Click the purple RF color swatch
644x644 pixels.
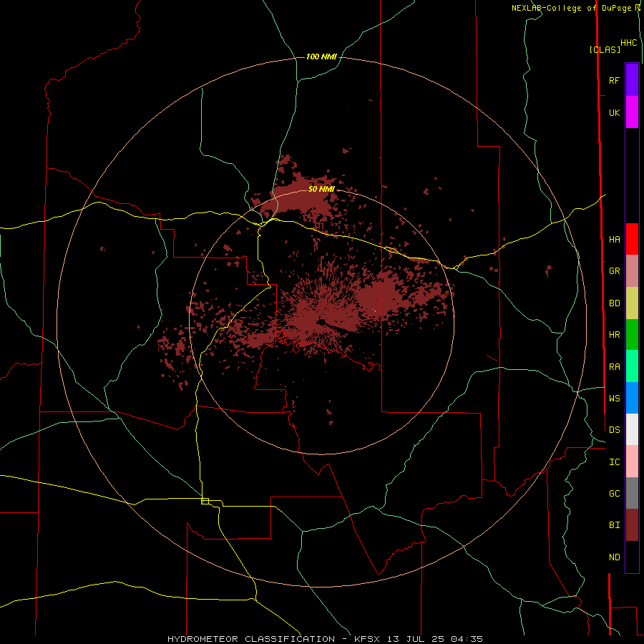click(632, 80)
